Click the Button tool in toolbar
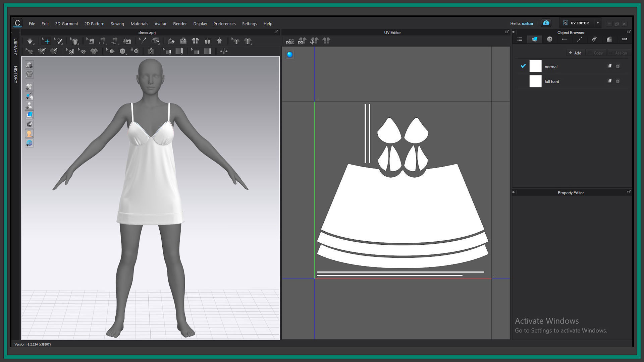644x362 pixels. click(x=122, y=51)
